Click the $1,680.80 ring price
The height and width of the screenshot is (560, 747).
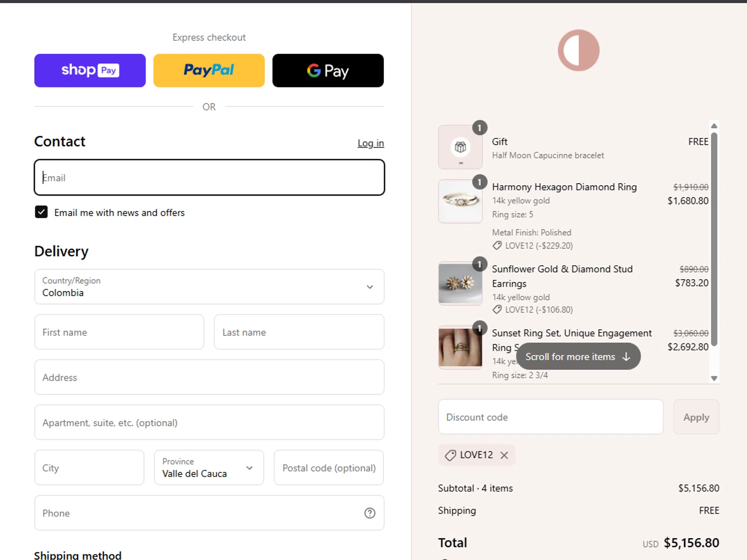(688, 201)
